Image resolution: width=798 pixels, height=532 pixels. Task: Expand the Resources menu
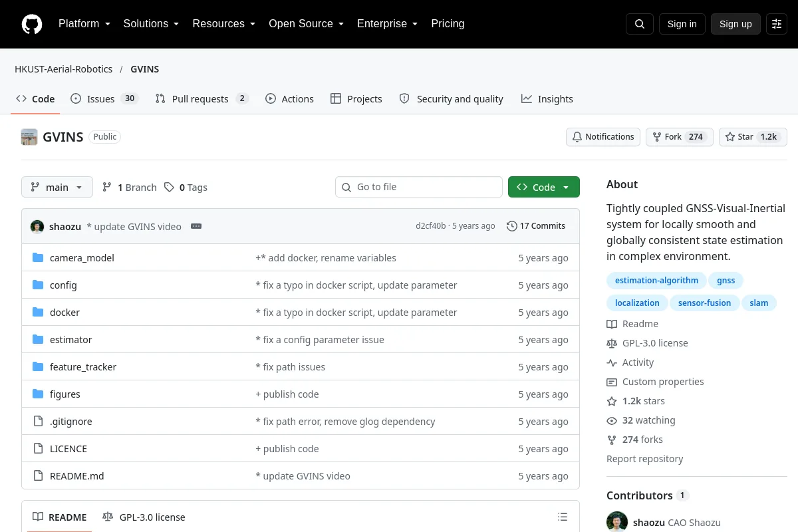(224, 24)
